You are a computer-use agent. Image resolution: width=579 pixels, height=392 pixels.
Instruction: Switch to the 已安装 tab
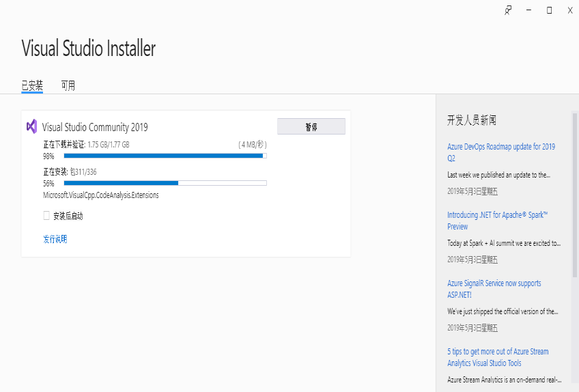[32, 85]
